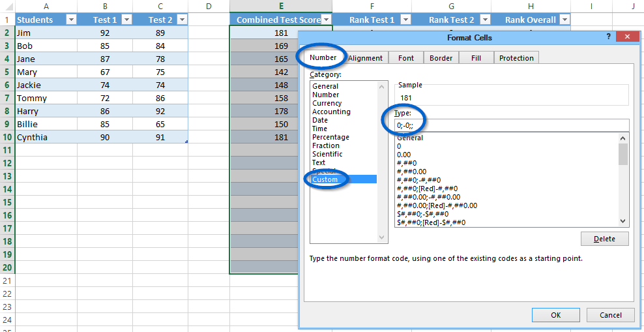Select row 22 header
Viewport: 644px width, 332px height.
(7, 294)
